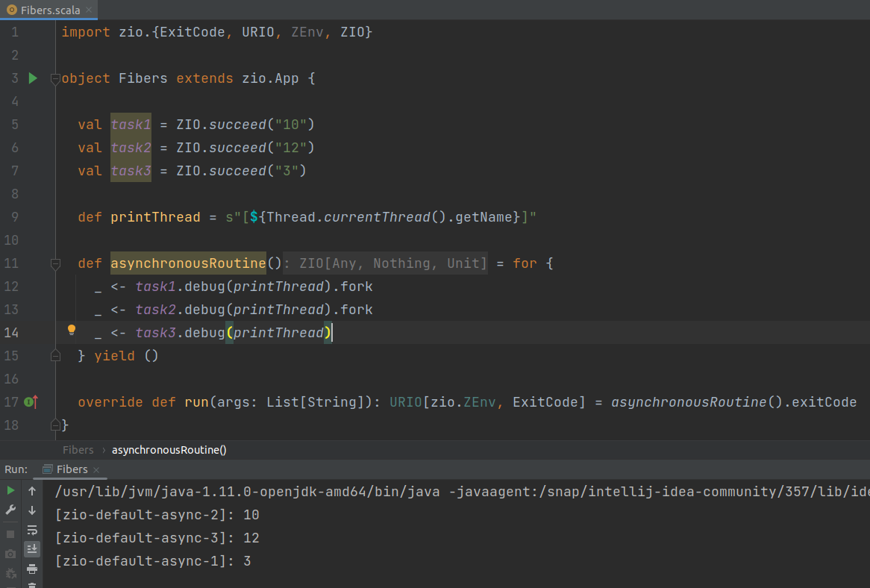This screenshot has height=588, width=870.
Task: Click .exitCode at end of line 17
Action: [820, 402]
